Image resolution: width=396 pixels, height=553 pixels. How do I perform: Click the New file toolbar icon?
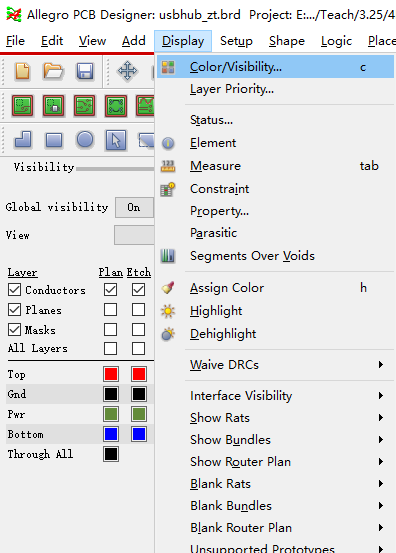[22, 71]
